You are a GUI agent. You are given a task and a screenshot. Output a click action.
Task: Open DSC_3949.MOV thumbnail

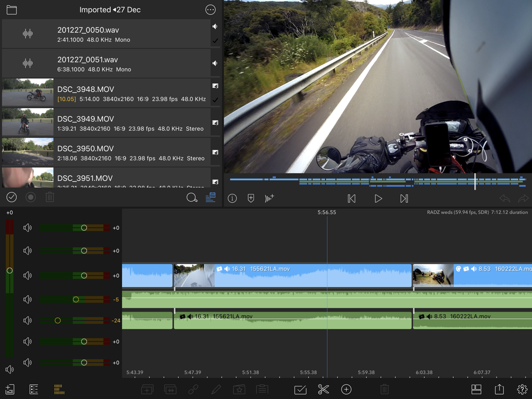[x=27, y=122]
